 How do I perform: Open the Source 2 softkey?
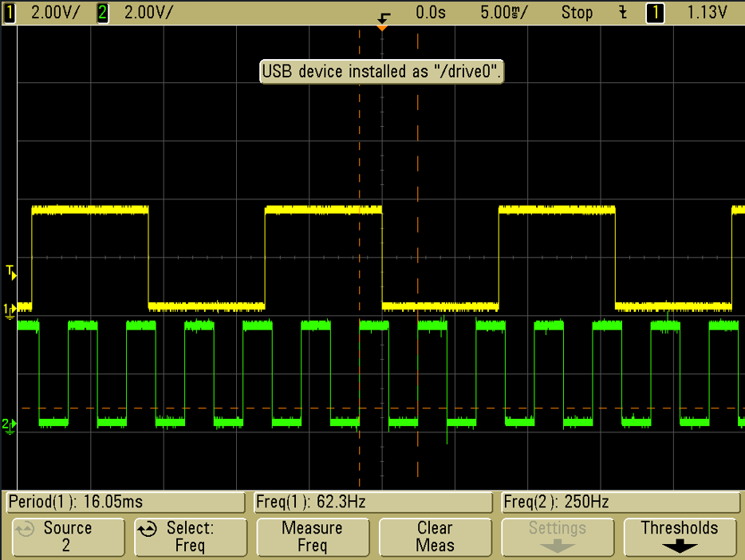68,537
